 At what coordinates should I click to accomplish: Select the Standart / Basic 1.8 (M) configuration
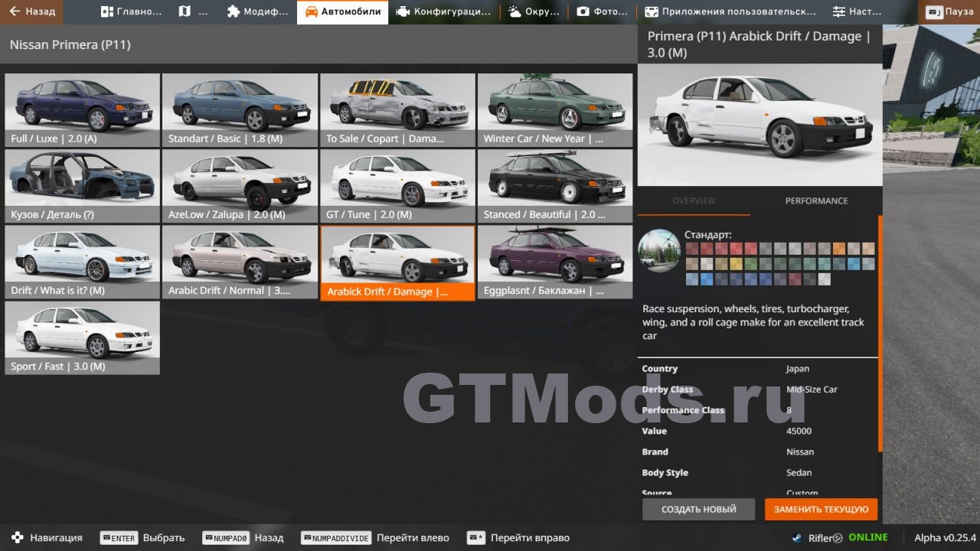pos(240,110)
